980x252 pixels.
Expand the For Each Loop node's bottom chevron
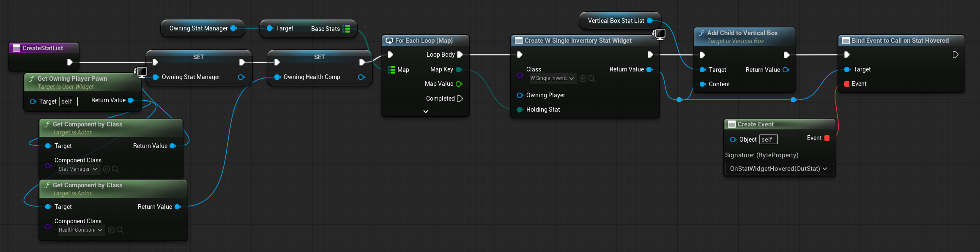click(x=426, y=112)
